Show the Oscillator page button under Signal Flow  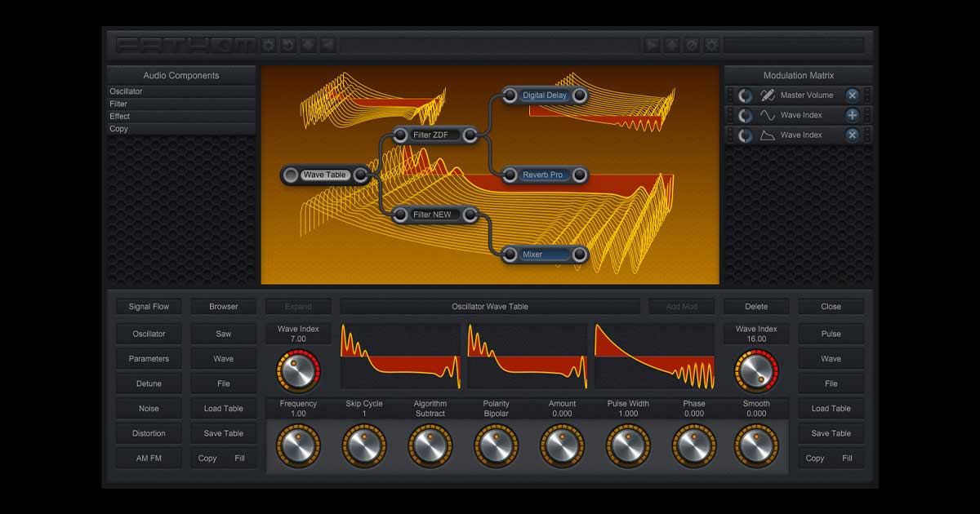[x=149, y=334]
